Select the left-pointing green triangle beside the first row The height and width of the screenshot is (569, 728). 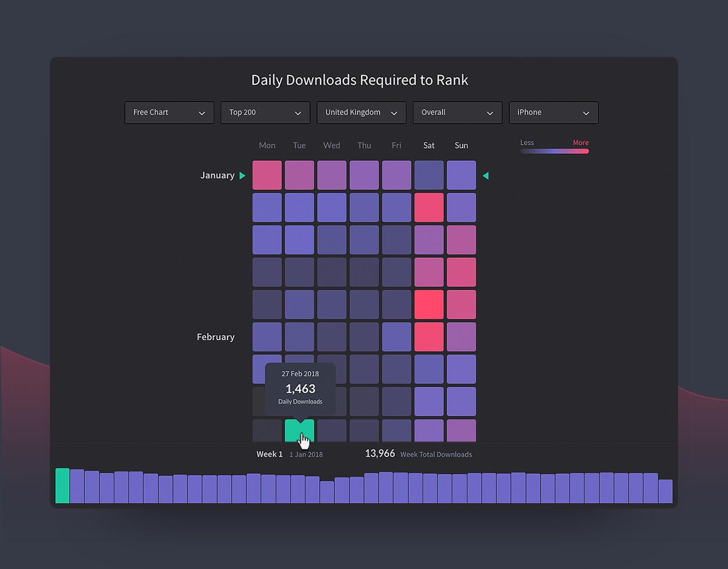point(485,175)
